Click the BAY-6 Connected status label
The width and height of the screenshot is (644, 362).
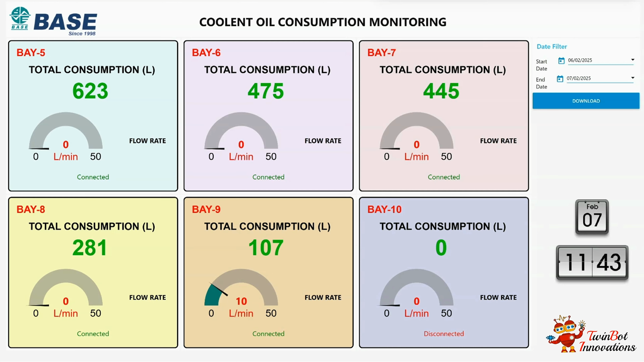(268, 177)
